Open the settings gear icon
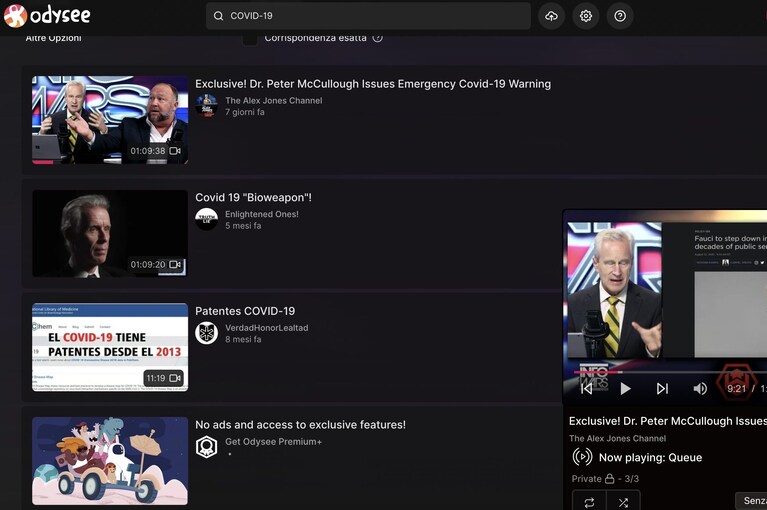Image resolution: width=767 pixels, height=510 pixels. coord(586,16)
